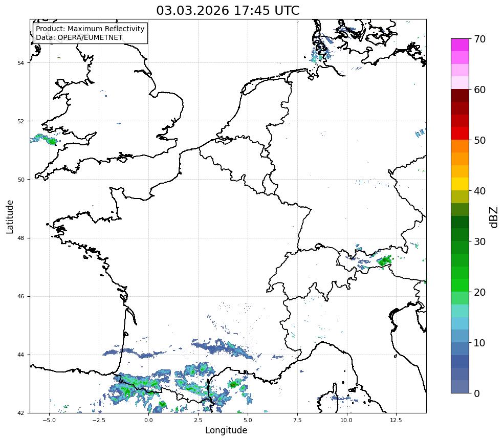
Task: Click the colorbar tick label 40
Action: 479,191
